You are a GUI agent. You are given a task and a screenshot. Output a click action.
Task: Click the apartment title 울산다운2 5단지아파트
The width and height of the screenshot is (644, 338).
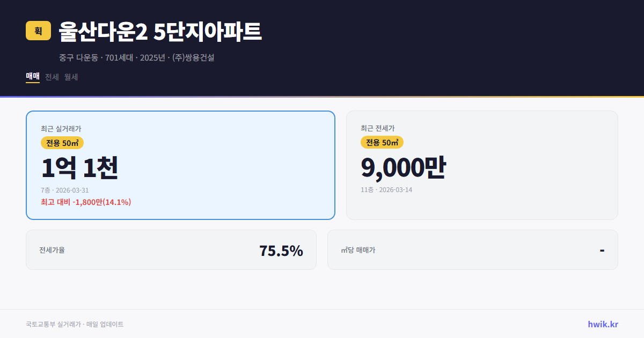point(159,31)
